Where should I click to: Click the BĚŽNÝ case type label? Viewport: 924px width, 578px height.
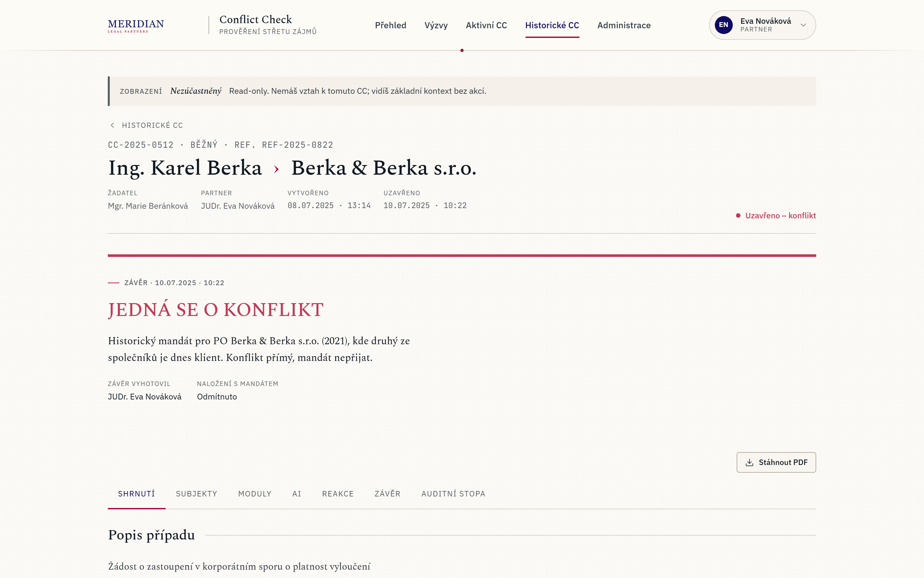tap(203, 145)
